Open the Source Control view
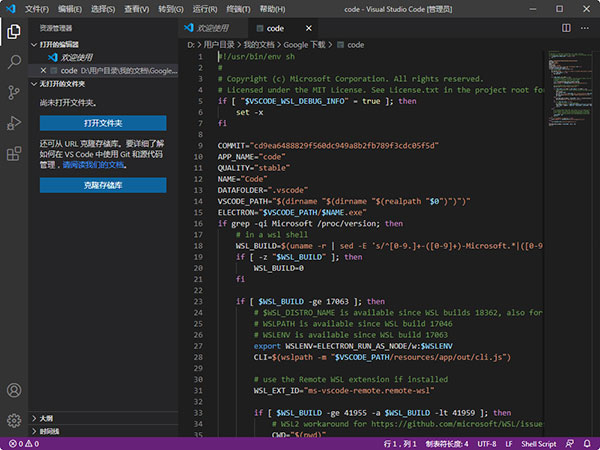The image size is (600, 450). click(x=14, y=93)
